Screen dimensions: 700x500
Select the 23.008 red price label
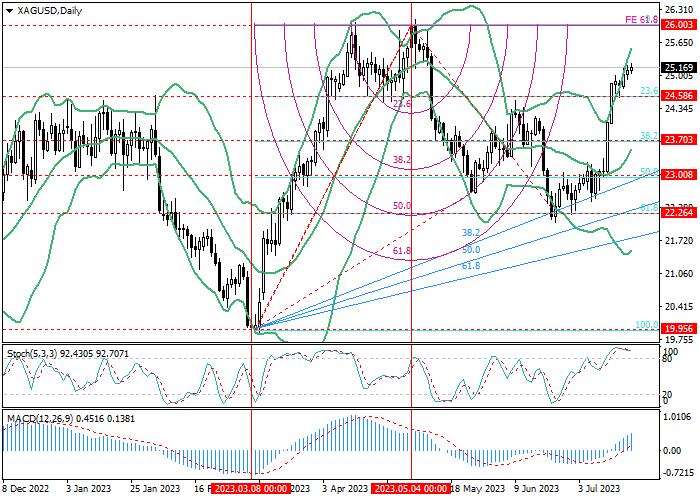(679, 175)
